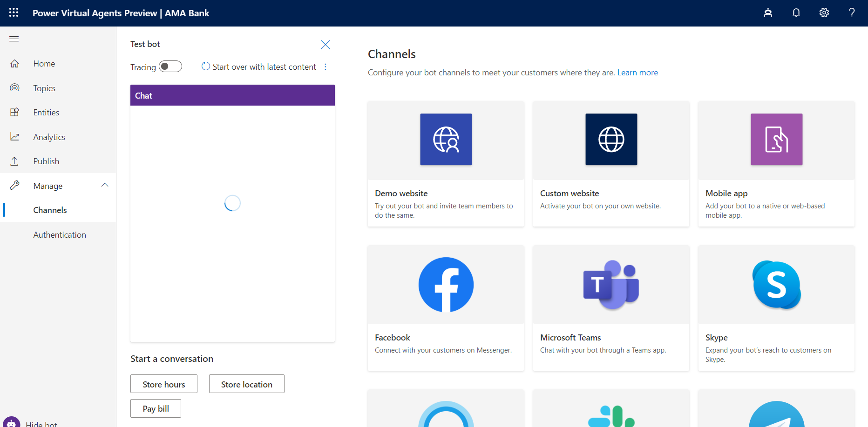Enable the Tracing toggle
This screenshot has height=427, width=868.
170,66
